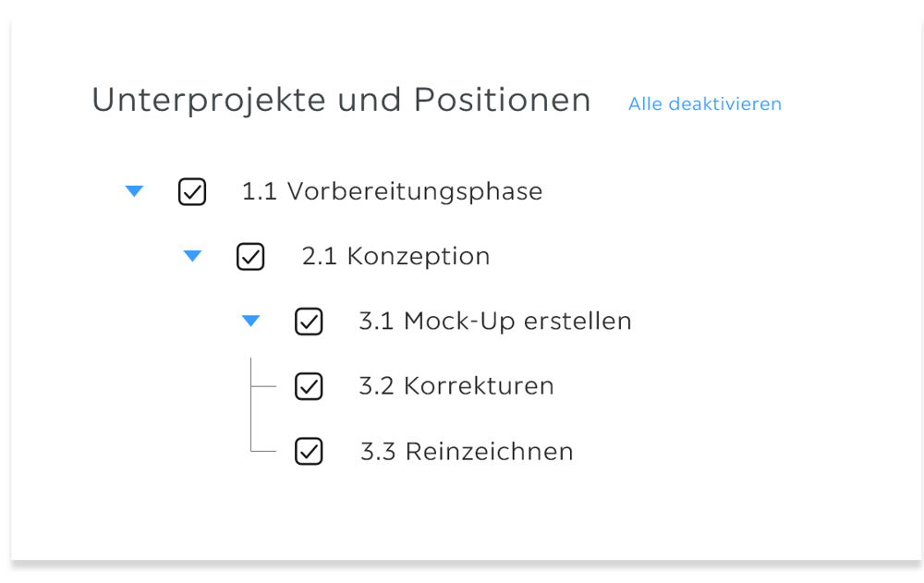The image size is (924, 583).
Task: Click the Unterprojekte und Positionen heading
Action: click(x=341, y=100)
